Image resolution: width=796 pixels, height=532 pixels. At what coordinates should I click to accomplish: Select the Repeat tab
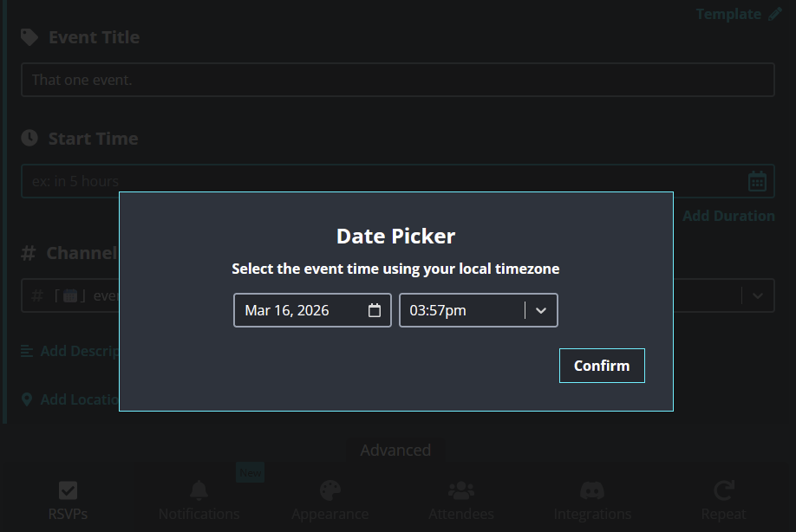723,501
